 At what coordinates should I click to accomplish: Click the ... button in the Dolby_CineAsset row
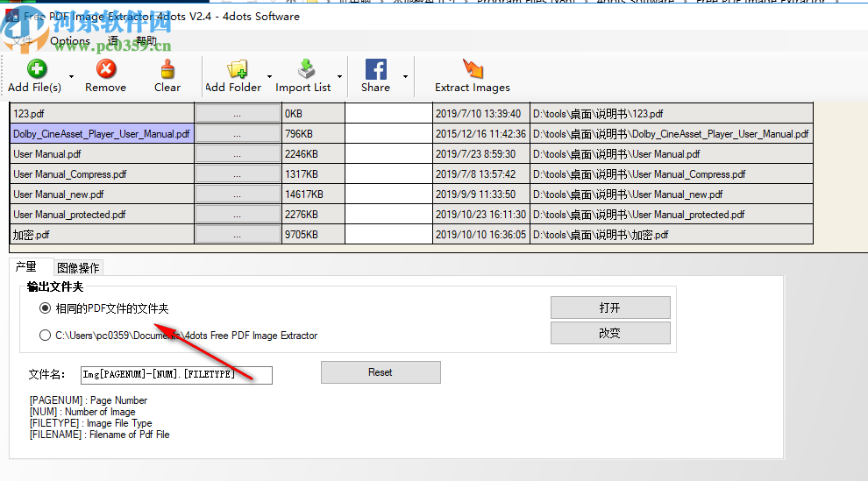point(238,134)
